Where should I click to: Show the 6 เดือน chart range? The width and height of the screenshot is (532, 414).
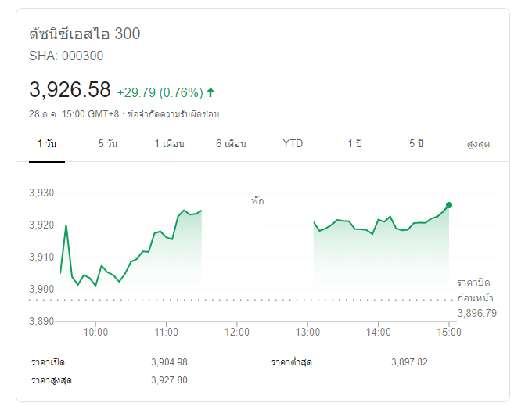tap(231, 144)
